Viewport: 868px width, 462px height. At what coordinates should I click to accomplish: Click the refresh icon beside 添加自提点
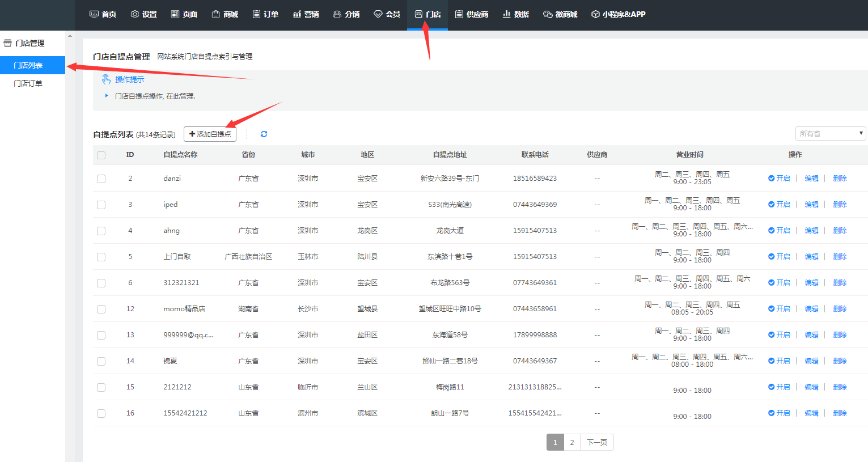(264, 134)
